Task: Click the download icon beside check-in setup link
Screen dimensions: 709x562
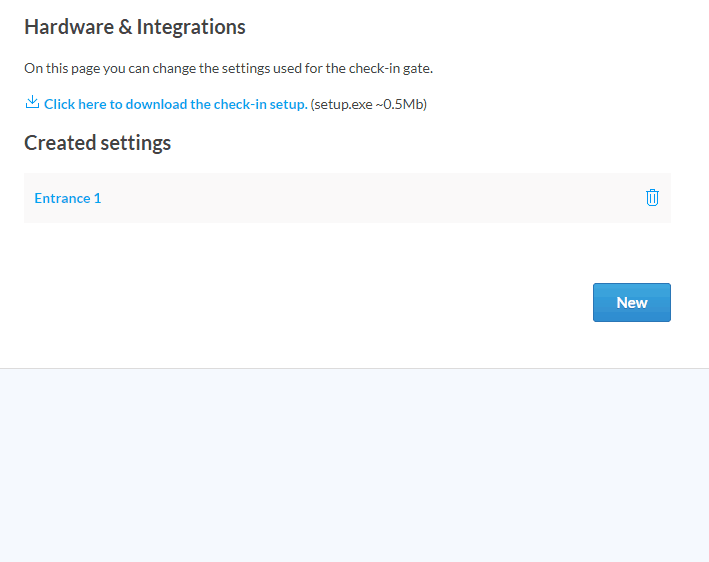Action: coord(32,103)
